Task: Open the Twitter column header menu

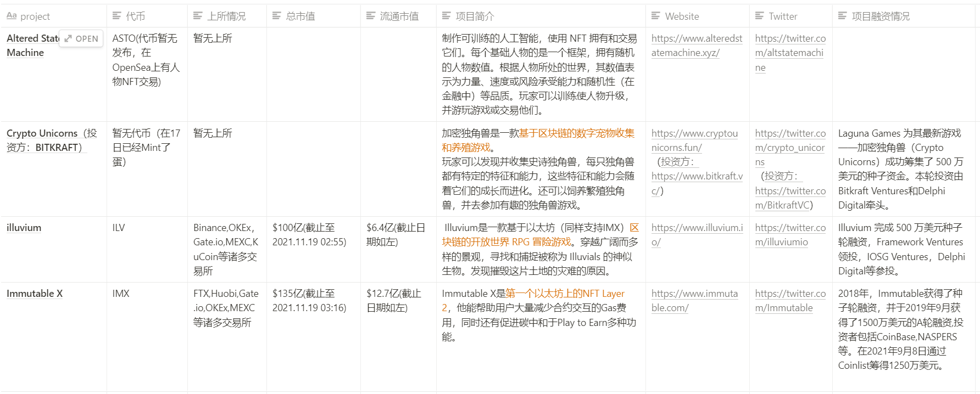Action: 791,16
